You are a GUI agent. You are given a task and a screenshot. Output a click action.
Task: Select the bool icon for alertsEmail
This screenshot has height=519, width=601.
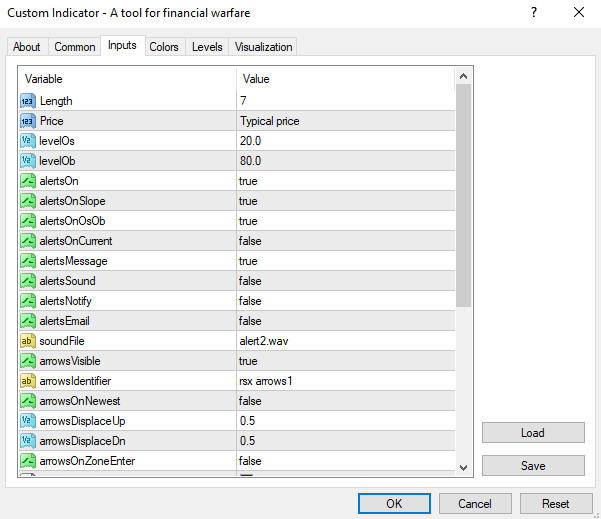point(28,321)
